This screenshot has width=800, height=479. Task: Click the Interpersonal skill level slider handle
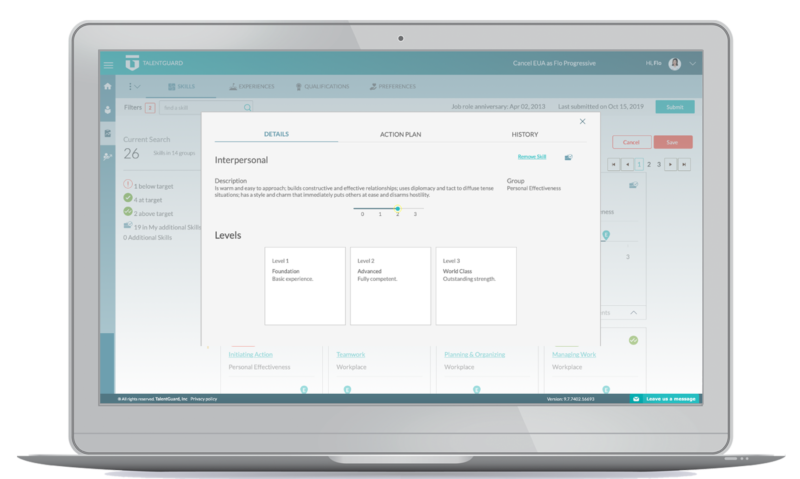click(x=397, y=208)
